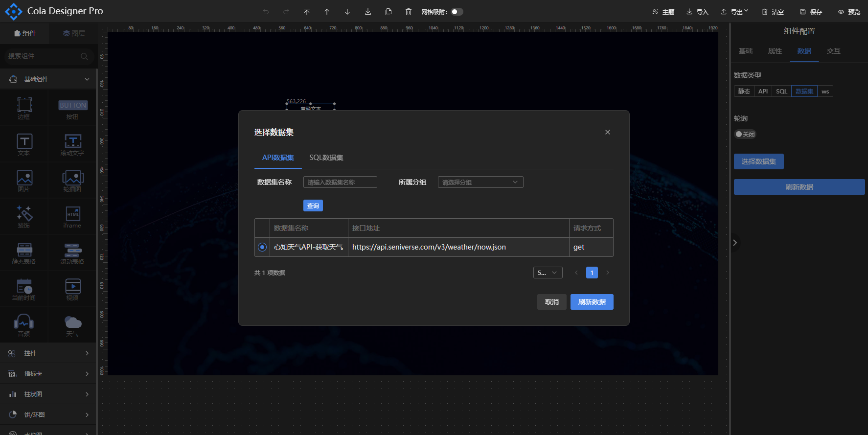The image size is (868, 435).
Task: Expand the 柱状图 category in sidebar
Action: pyautogui.click(x=48, y=394)
